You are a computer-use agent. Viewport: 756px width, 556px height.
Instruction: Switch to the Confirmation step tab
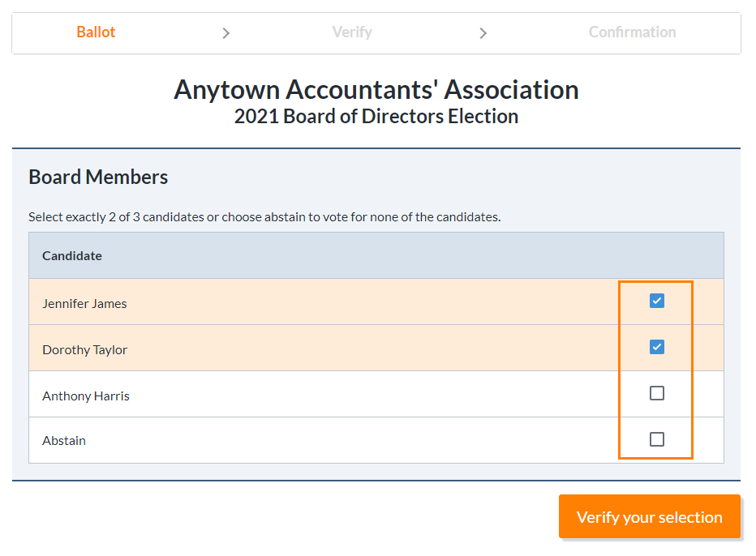632,32
